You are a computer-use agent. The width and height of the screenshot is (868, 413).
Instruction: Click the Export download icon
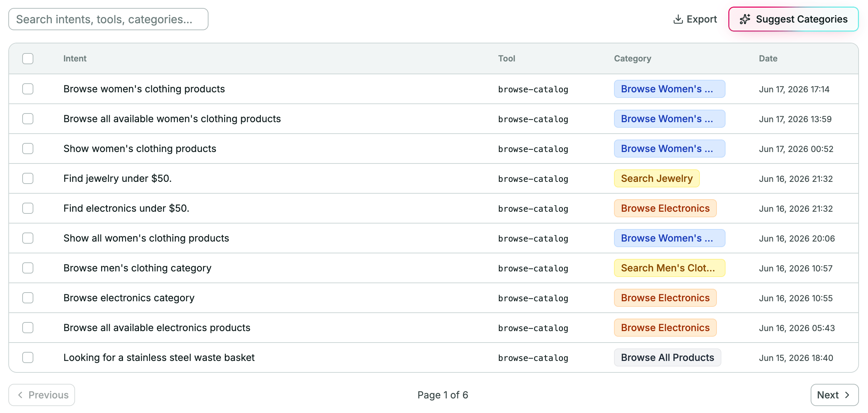coord(678,19)
